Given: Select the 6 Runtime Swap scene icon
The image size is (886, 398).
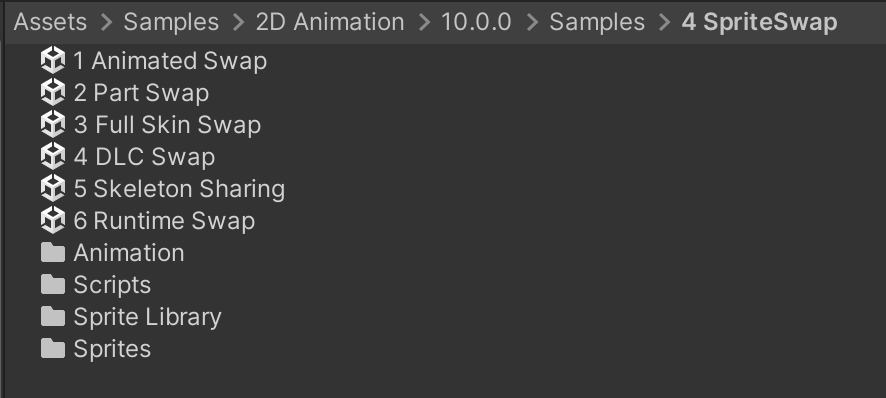Looking at the screenshot, I should pyautogui.click(x=53, y=220).
